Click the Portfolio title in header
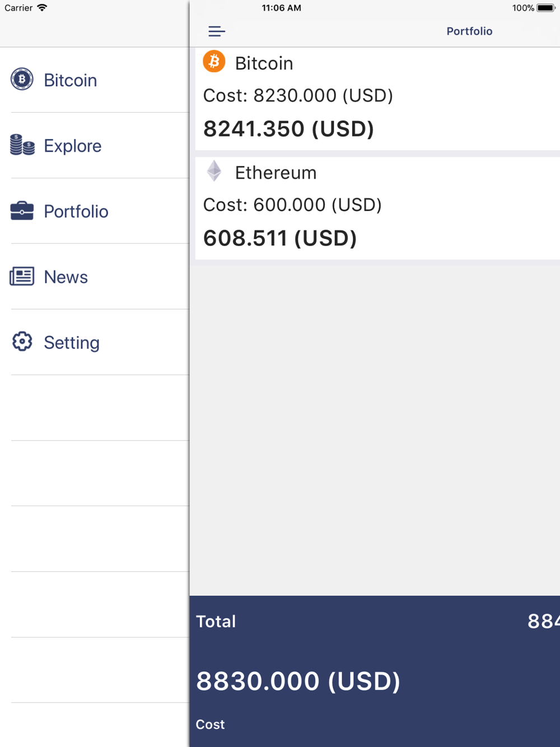 pyautogui.click(x=469, y=31)
